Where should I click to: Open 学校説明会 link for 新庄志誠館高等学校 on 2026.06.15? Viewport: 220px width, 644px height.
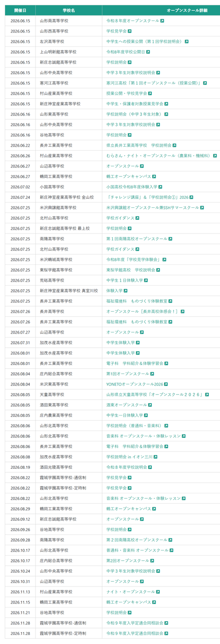tap(116, 62)
